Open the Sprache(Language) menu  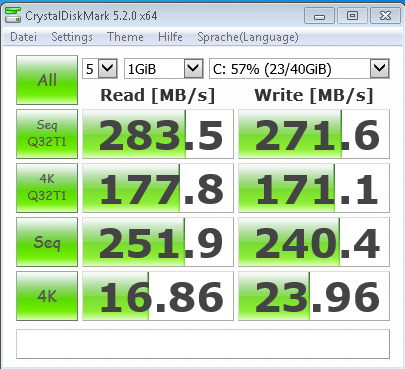pos(248,37)
